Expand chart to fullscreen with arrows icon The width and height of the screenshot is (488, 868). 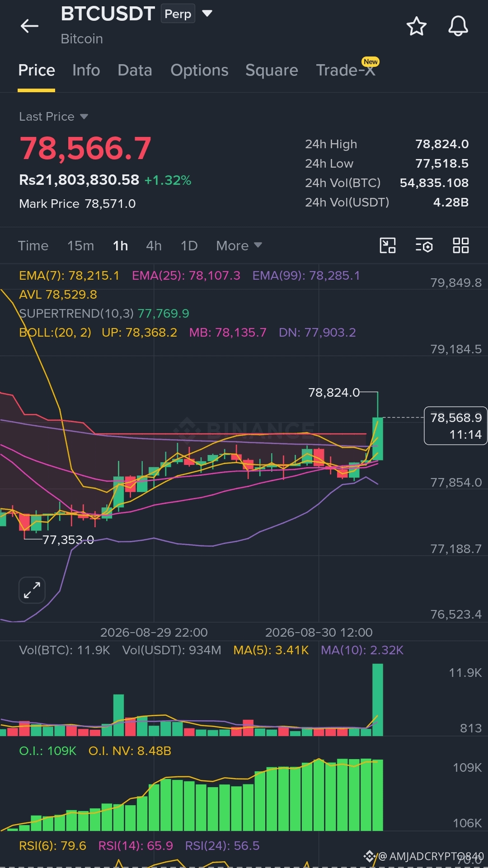click(x=32, y=590)
